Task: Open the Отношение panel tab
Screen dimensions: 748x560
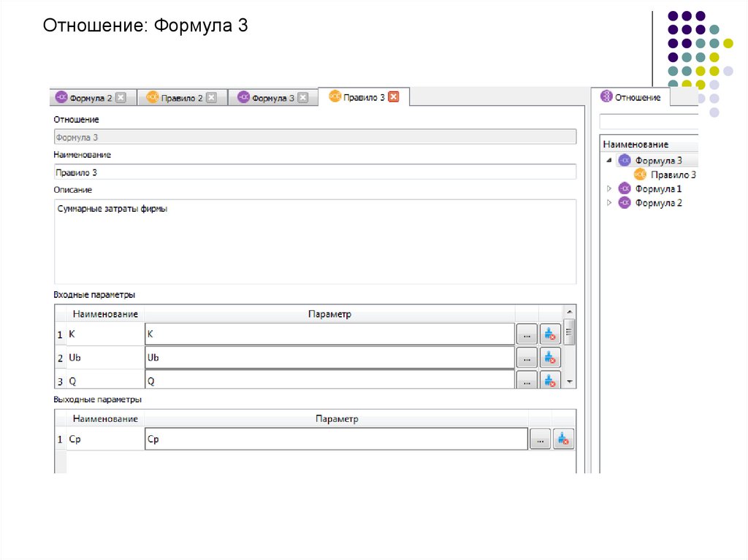Action: 630,97
